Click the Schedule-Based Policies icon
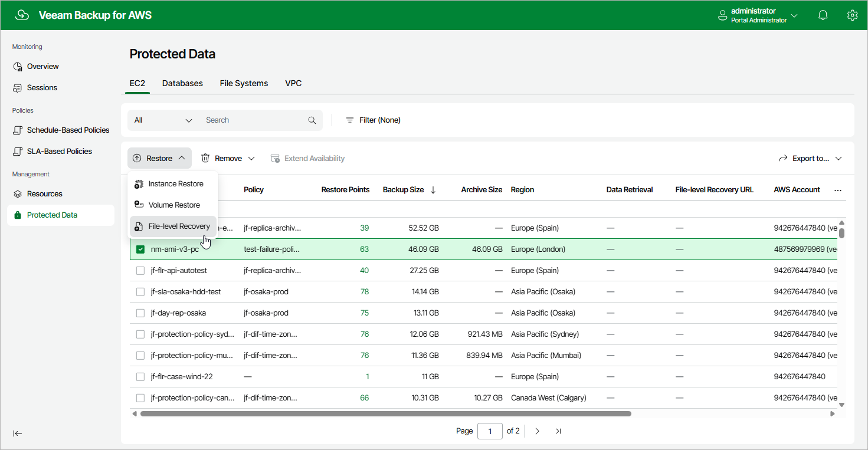 [x=18, y=130]
